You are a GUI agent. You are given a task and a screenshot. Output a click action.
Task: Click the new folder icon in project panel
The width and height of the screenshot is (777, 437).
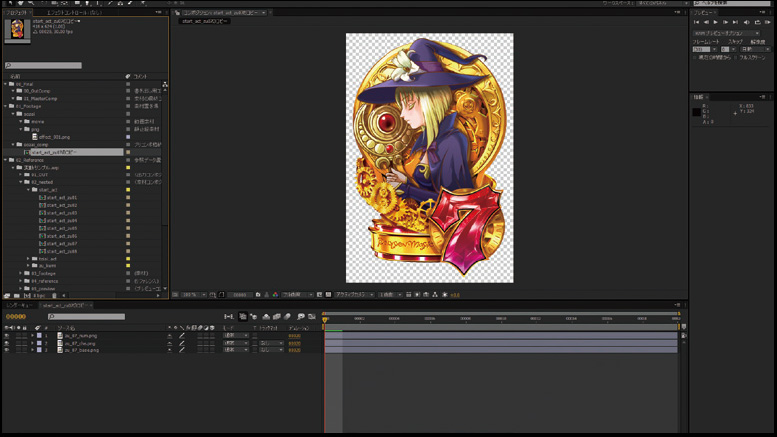(16, 295)
